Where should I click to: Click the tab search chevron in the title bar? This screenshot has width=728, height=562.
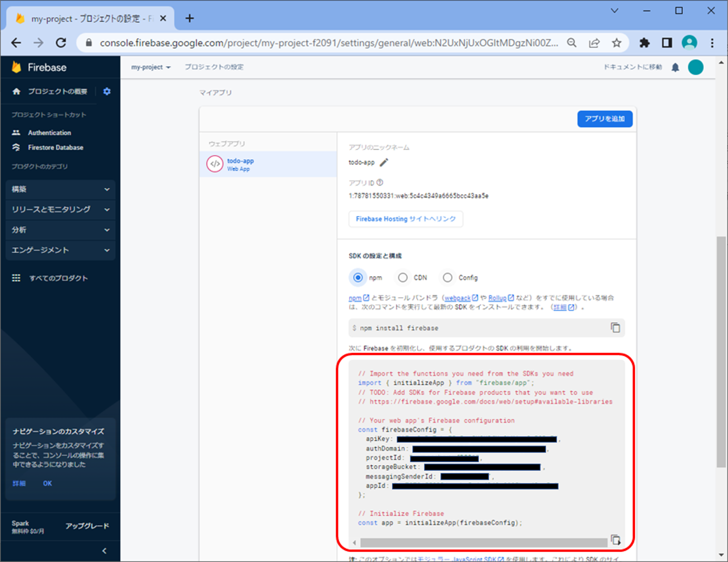[614, 11]
